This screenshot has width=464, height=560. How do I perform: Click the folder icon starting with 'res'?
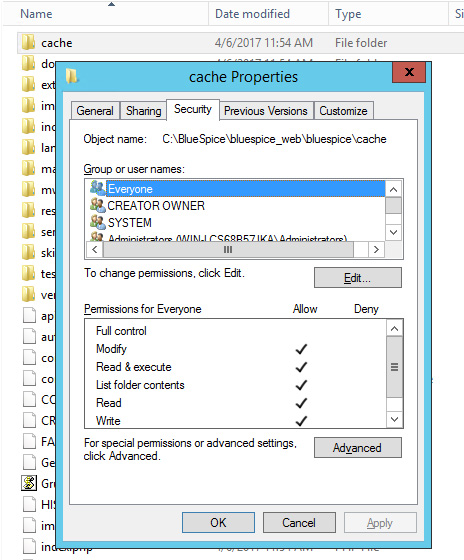[x=28, y=211]
